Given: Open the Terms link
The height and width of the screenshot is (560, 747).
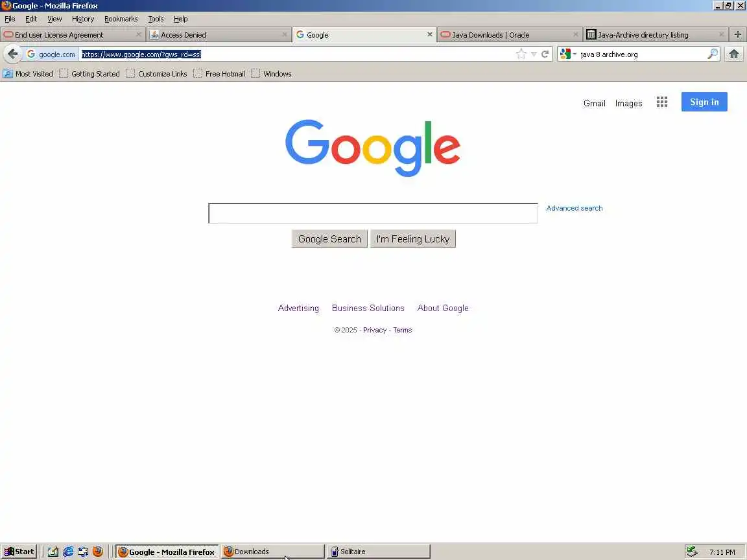Looking at the screenshot, I should [x=402, y=330].
